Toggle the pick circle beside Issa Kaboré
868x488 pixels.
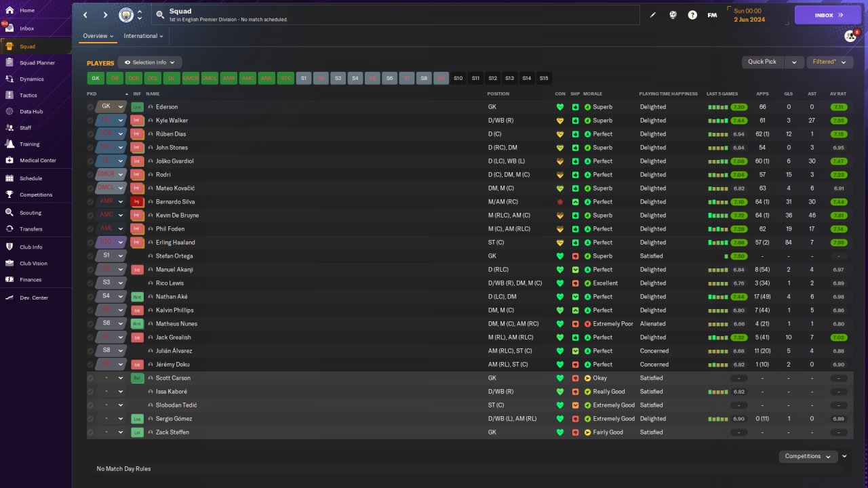(x=90, y=392)
